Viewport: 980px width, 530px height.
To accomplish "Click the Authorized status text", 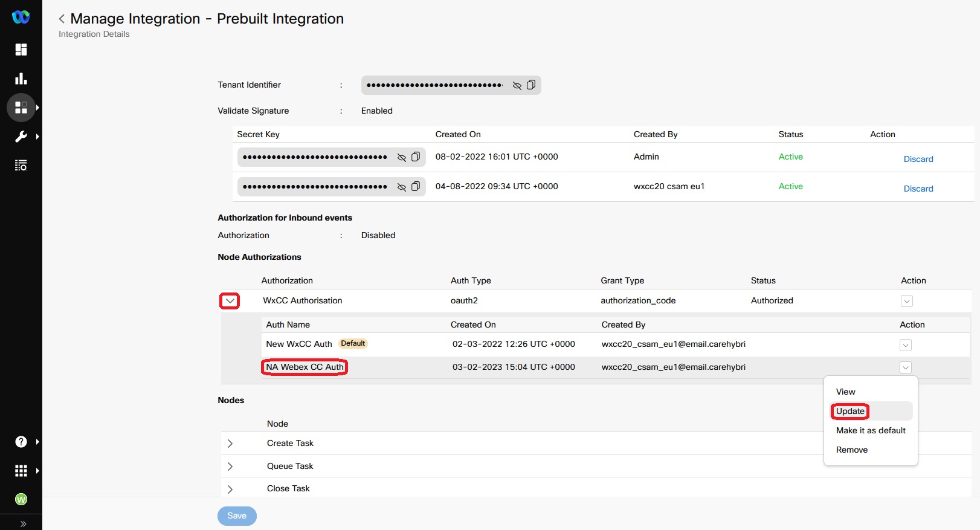I will coord(772,300).
